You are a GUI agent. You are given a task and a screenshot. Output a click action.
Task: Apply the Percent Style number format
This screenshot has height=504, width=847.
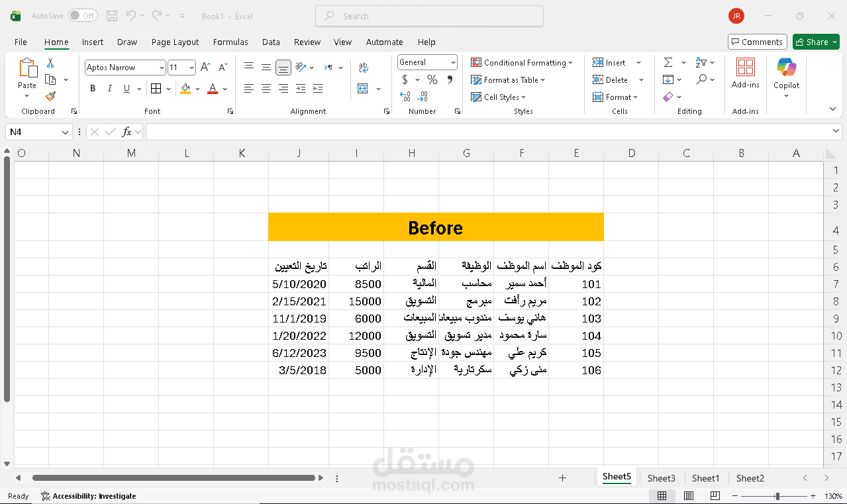432,79
